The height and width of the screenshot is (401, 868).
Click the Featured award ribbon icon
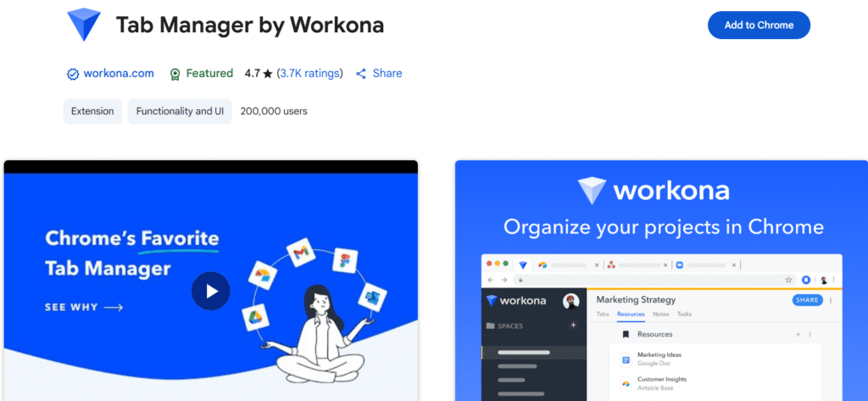tap(175, 75)
